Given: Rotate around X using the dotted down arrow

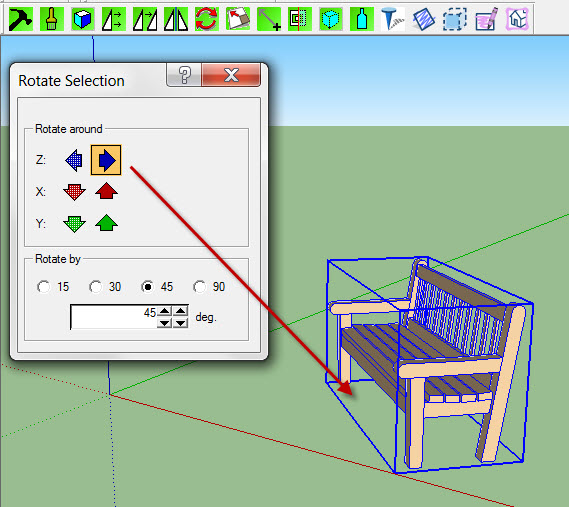Looking at the screenshot, I should tap(74, 192).
